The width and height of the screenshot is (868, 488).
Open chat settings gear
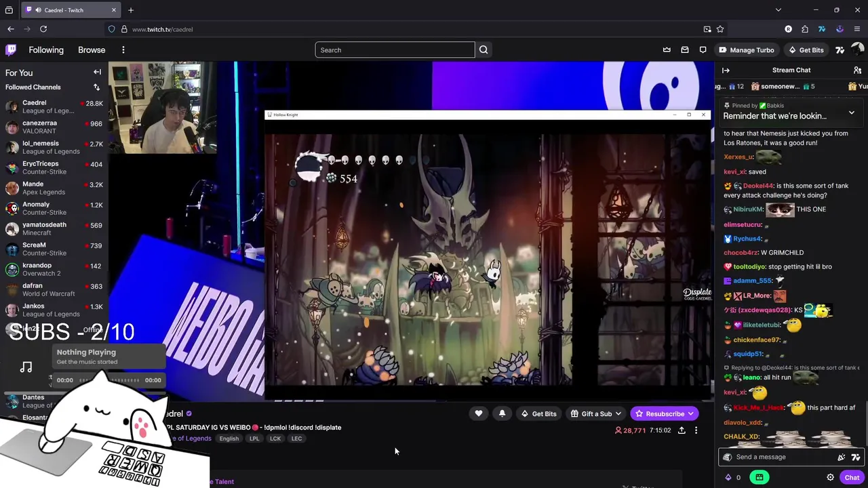(830, 477)
